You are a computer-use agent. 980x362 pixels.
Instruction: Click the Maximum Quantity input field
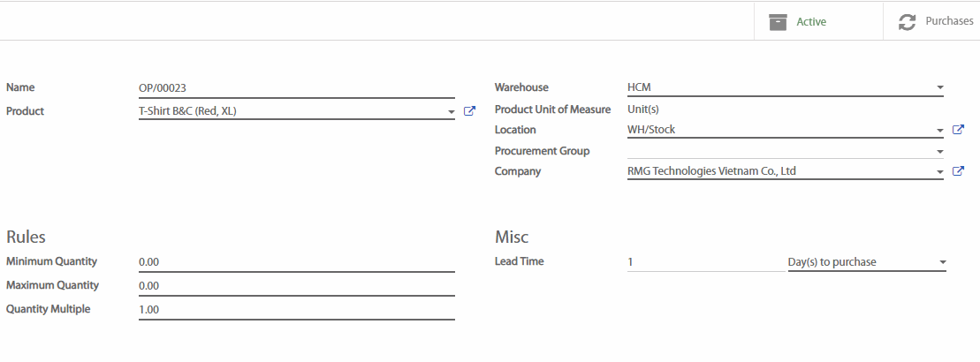pyautogui.click(x=296, y=286)
